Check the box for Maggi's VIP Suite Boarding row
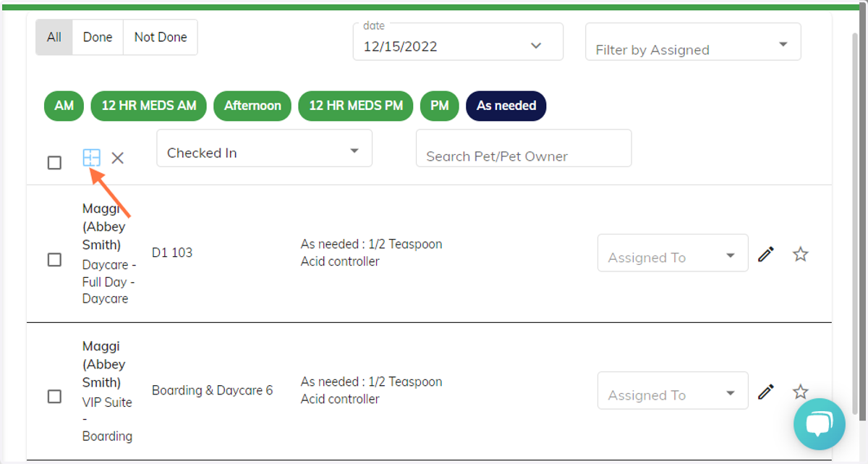This screenshot has height=464, width=868. click(x=54, y=396)
